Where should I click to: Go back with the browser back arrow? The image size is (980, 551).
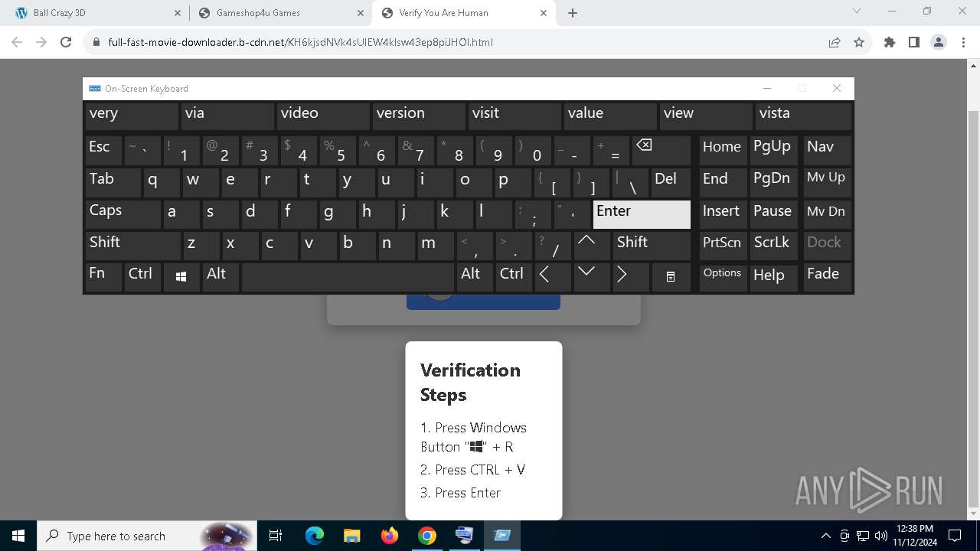click(x=17, y=42)
